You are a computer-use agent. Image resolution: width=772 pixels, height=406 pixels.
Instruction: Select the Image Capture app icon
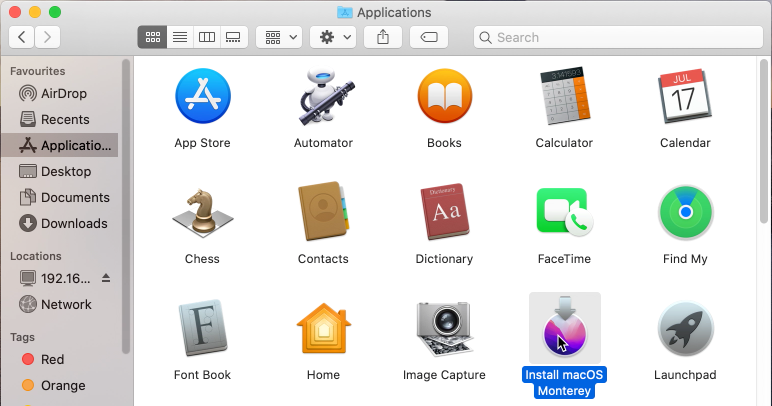pos(445,328)
